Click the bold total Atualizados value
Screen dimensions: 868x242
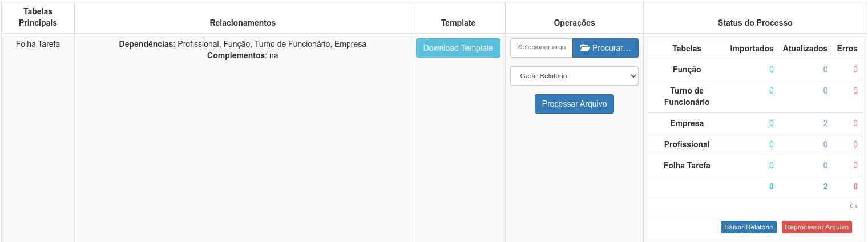825,187
